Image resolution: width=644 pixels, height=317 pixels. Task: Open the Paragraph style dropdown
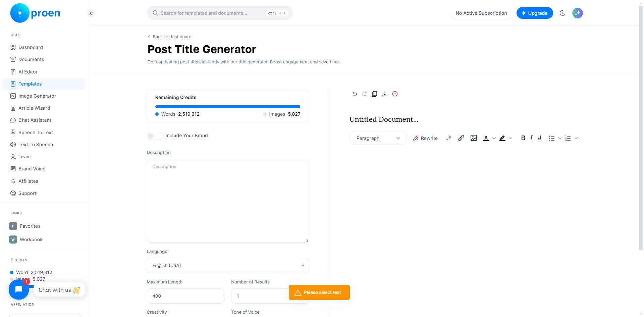[378, 138]
